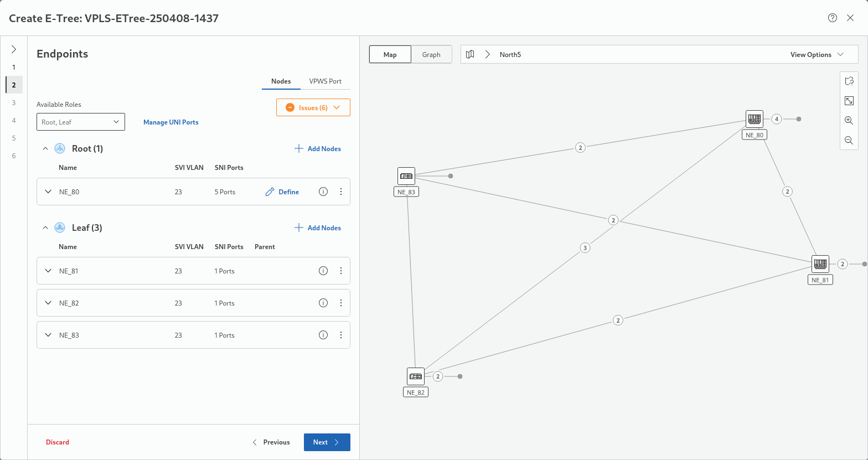This screenshot has height=460, width=868.
Task: Click the zoom in icon on map
Action: click(849, 121)
